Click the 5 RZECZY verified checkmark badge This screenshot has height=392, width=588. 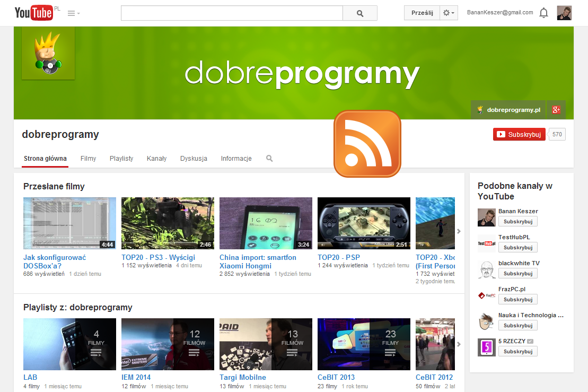click(x=530, y=342)
